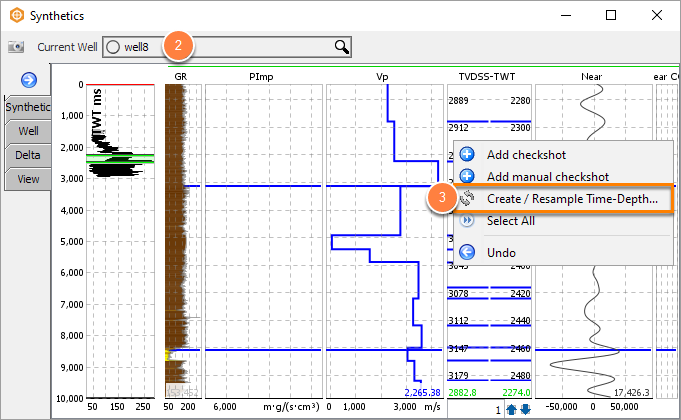Click the Vp track header
681x420 pixels.
[382, 76]
